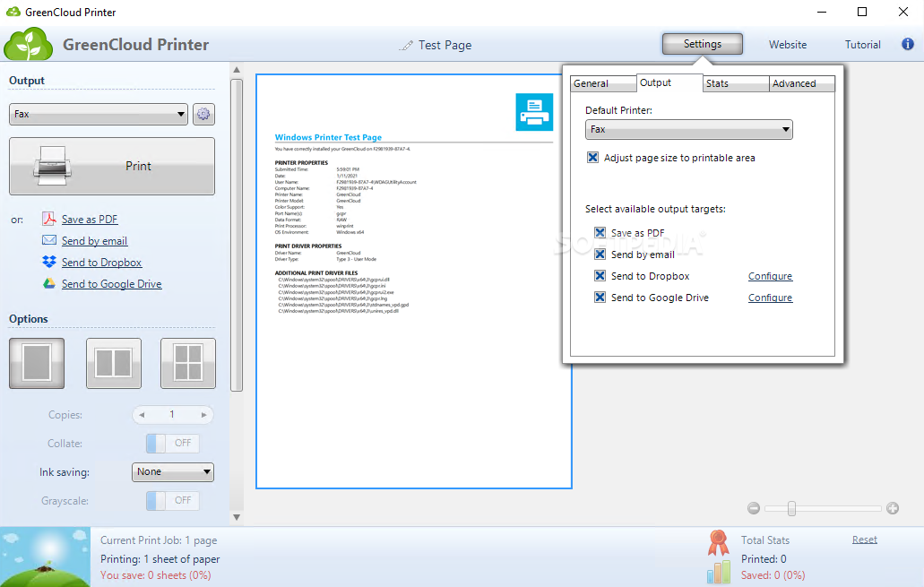Switch to the Stats tab

pos(736,83)
